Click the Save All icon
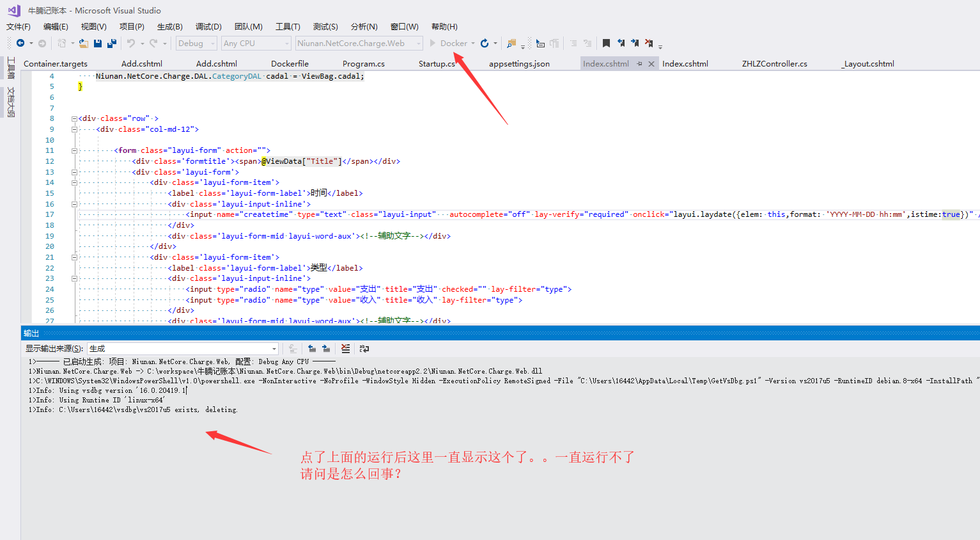 click(x=112, y=43)
